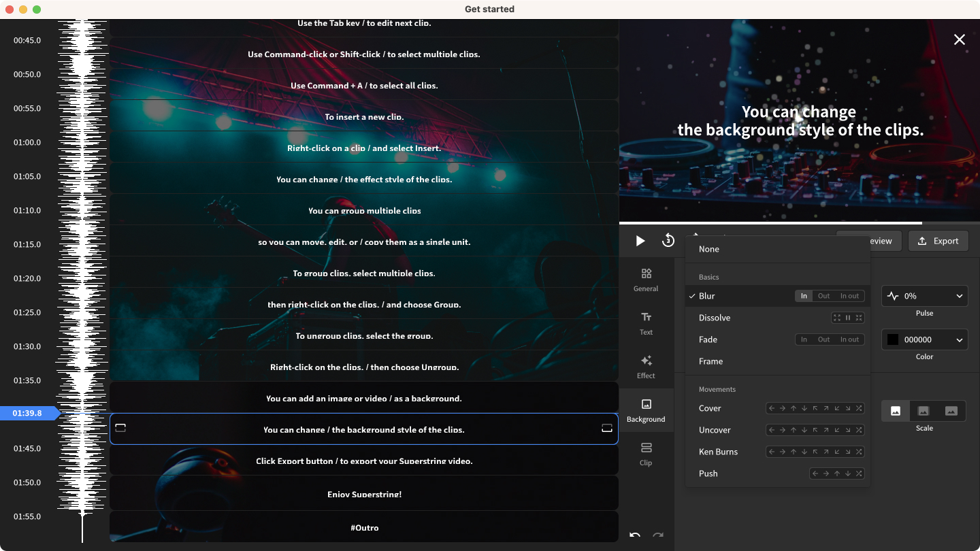Image resolution: width=980 pixels, height=551 pixels.
Task: Choose None from the transition menu
Action: [709, 249]
